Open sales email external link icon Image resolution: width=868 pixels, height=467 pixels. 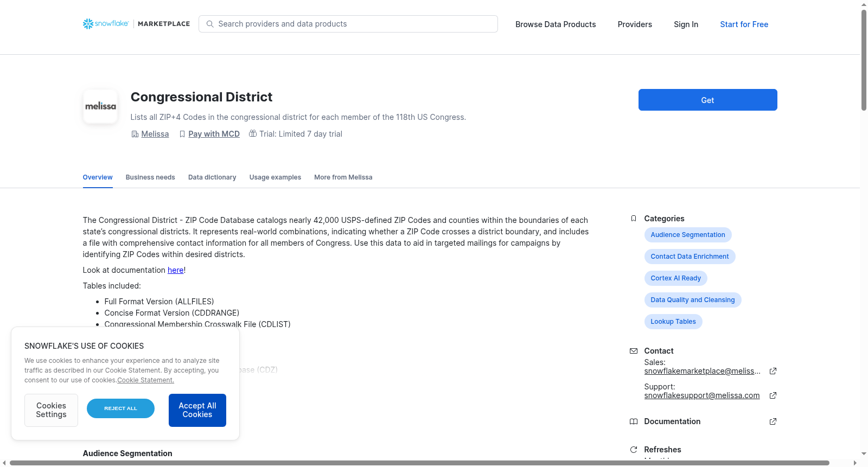click(773, 371)
